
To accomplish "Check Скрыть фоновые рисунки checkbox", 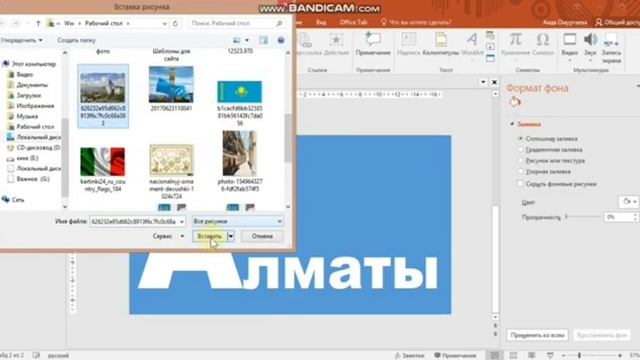I will click(x=520, y=184).
